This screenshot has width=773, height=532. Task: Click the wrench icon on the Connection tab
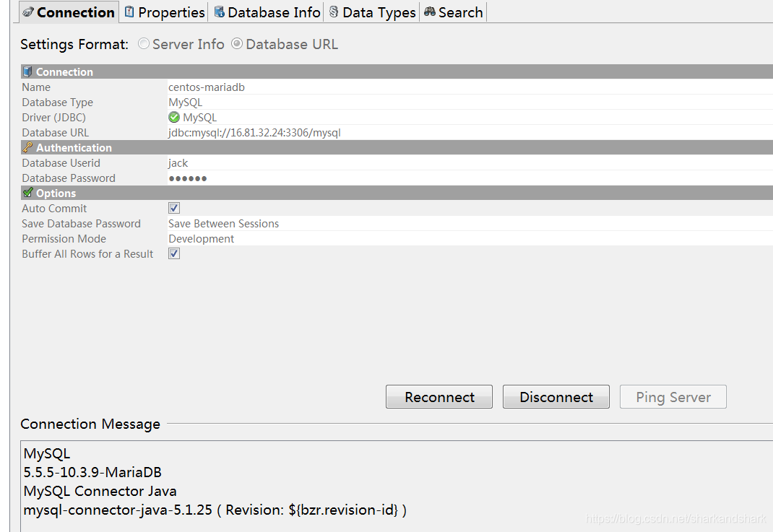(x=29, y=12)
